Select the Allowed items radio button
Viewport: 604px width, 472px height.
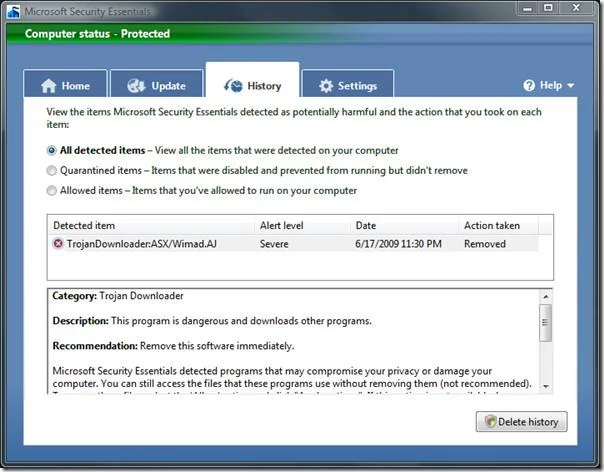[51, 190]
